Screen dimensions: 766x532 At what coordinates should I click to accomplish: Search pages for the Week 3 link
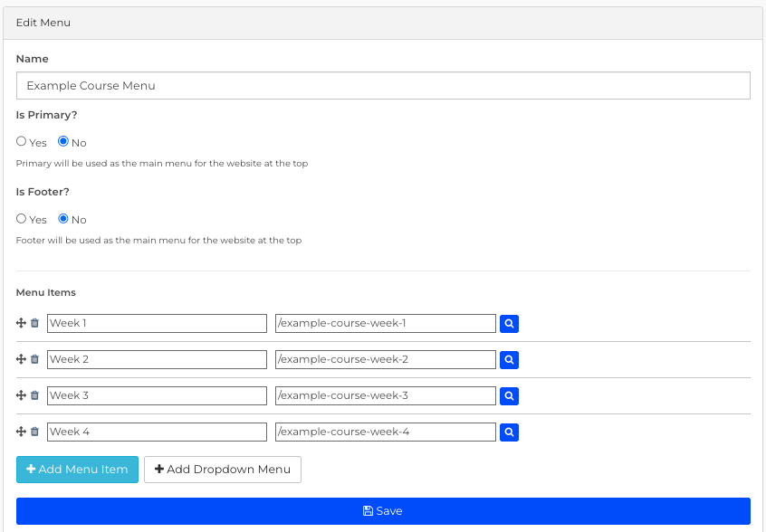click(x=509, y=395)
